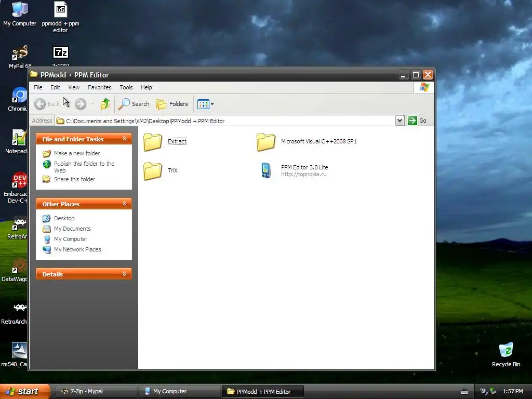Open the File menu
532x399 pixels.
click(x=38, y=87)
